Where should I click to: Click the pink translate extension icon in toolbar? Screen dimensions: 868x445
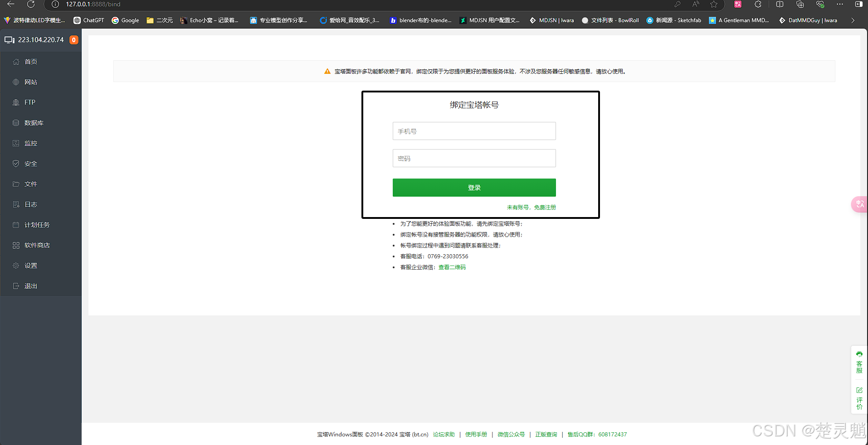[738, 4]
